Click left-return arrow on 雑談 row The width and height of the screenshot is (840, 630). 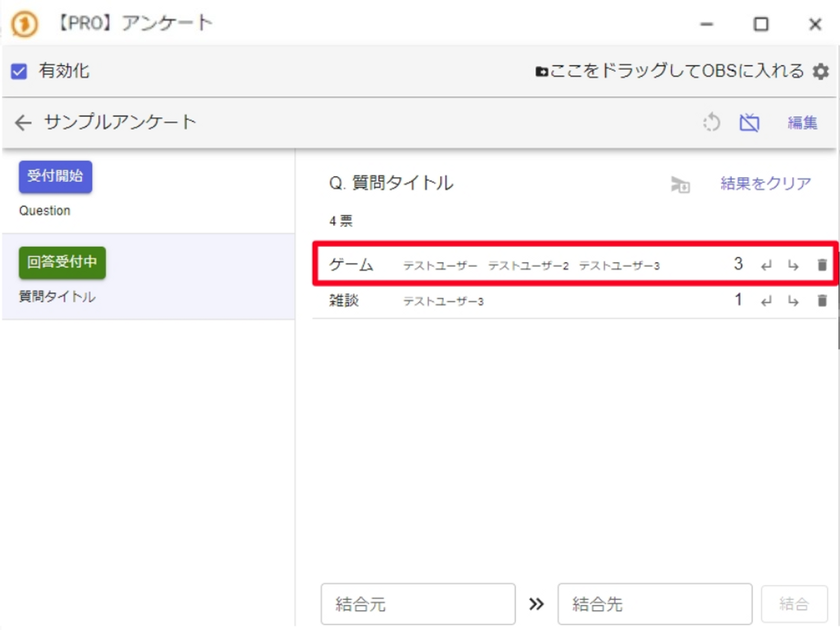766,301
